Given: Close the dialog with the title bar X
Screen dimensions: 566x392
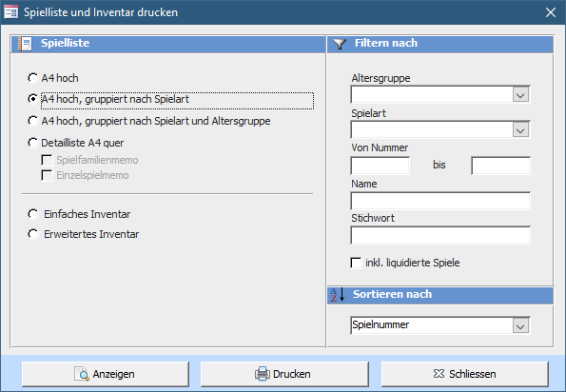Looking at the screenshot, I should (551, 12).
